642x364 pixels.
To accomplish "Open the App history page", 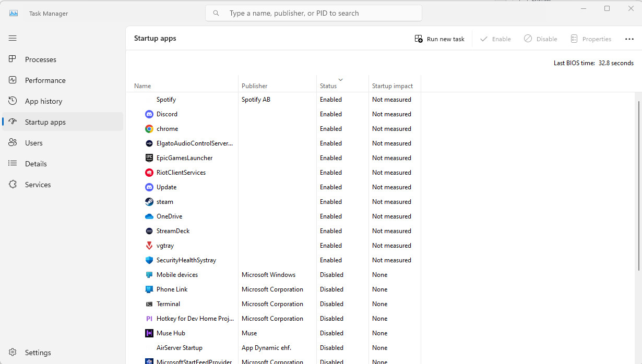I will pos(63,101).
